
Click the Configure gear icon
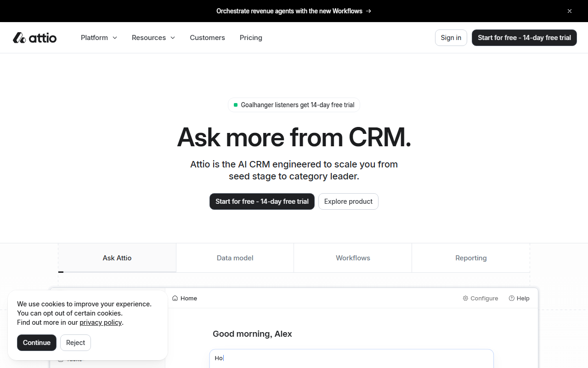[x=465, y=299]
